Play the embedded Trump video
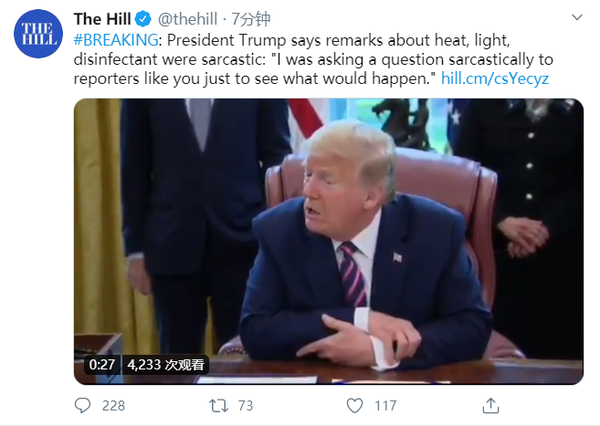 click(329, 242)
